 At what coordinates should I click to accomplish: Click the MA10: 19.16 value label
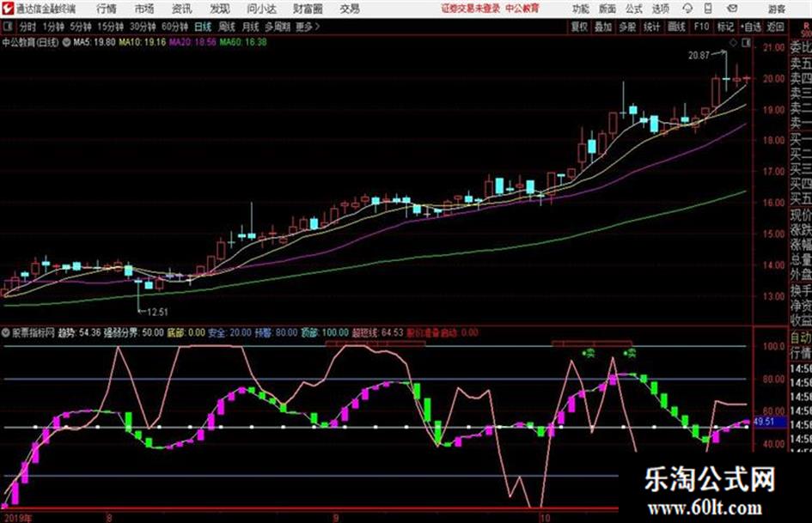pos(142,42)
